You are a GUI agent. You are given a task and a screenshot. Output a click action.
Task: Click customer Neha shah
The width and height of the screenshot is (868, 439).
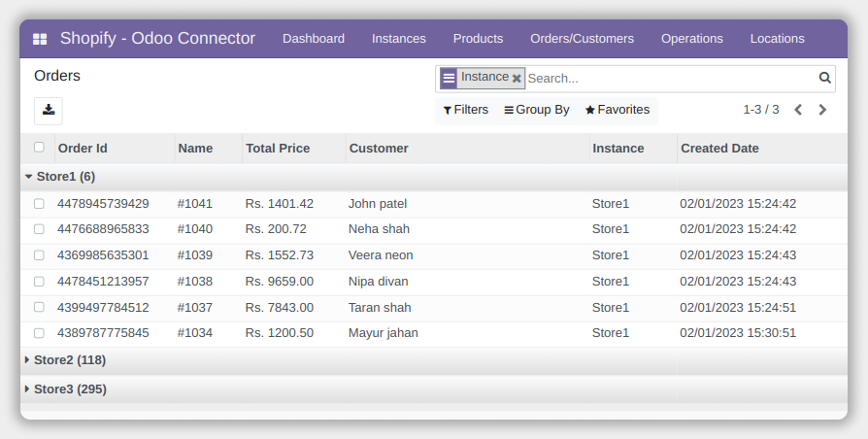pyautogui.click(x=379, y=229)
